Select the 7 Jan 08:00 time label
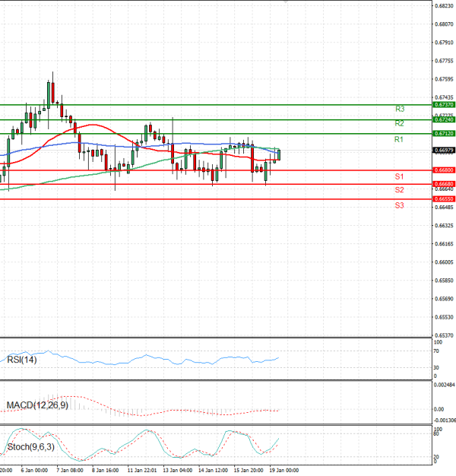The height and width of the screenshot is (476, 456). coord(68,471)
